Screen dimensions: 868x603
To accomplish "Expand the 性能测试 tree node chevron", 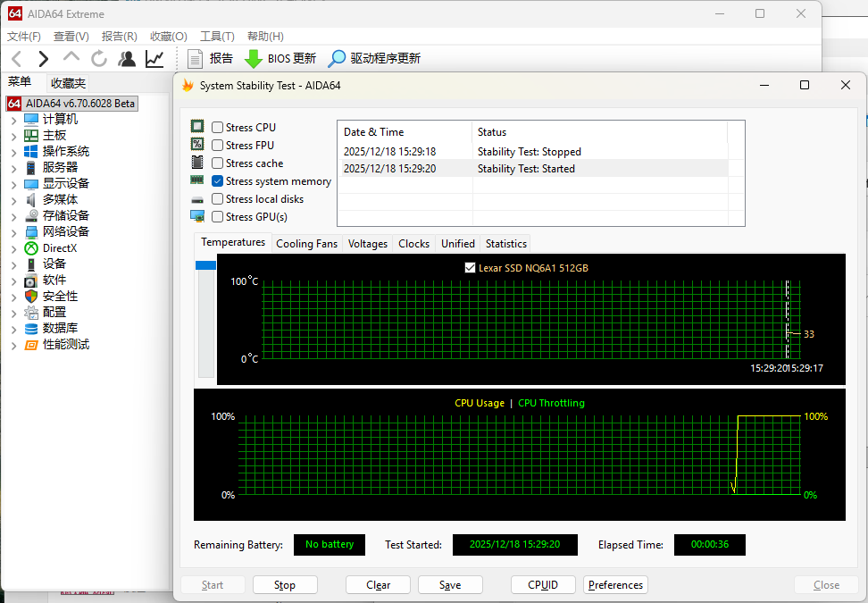I will (x=13, y=345).
